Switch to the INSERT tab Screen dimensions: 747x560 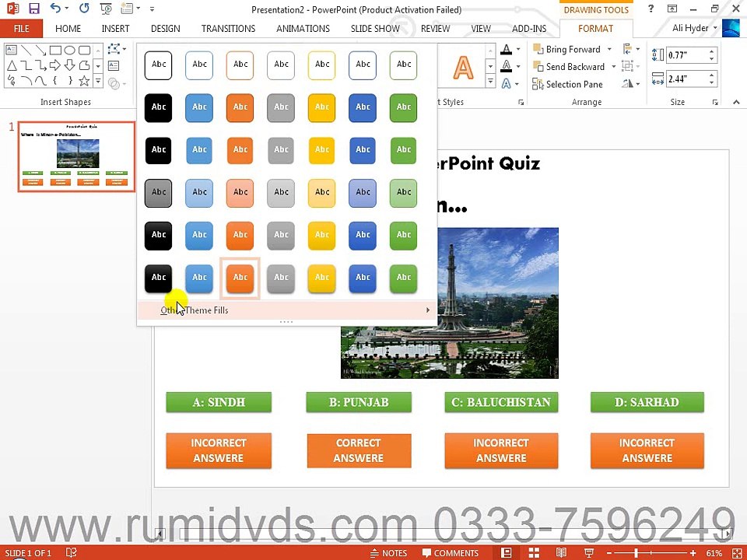click(x=115, y=29)
